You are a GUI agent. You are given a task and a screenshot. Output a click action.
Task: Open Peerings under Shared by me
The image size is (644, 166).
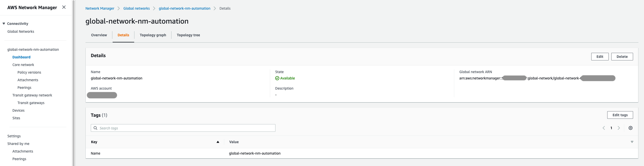[x=19, y=159]
